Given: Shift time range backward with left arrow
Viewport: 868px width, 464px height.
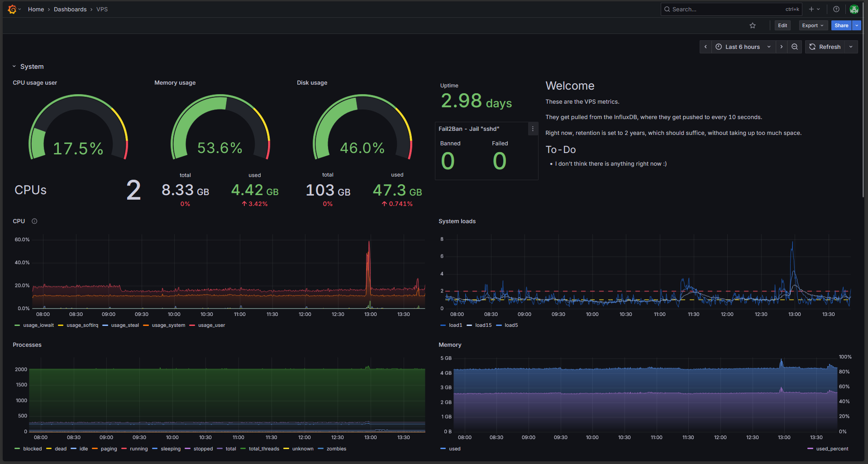Looking at the screenshot, I should click(706, 47).
